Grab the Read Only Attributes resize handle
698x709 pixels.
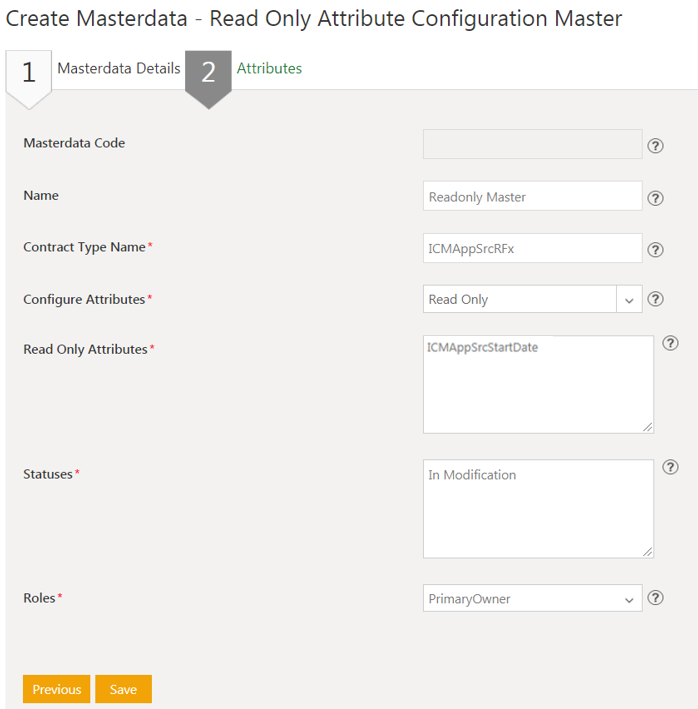tap(648, 427)
